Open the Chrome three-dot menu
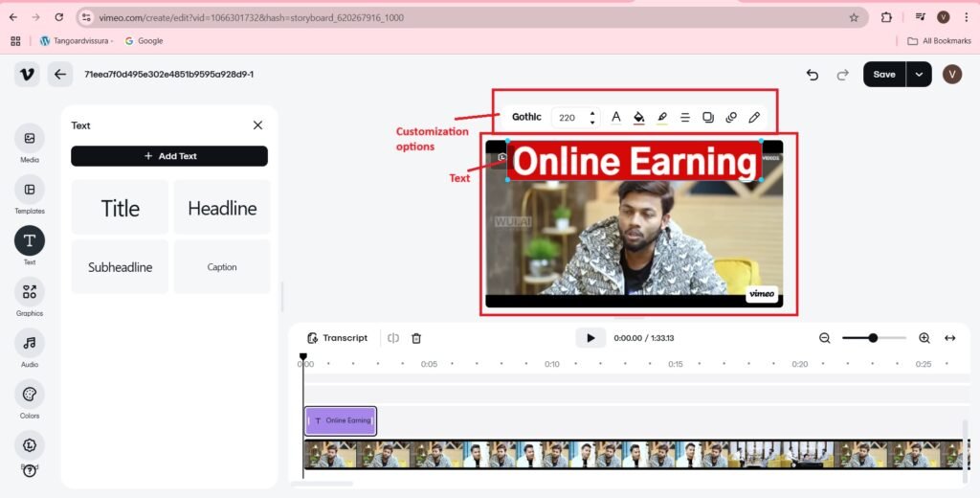 (967, 17)
